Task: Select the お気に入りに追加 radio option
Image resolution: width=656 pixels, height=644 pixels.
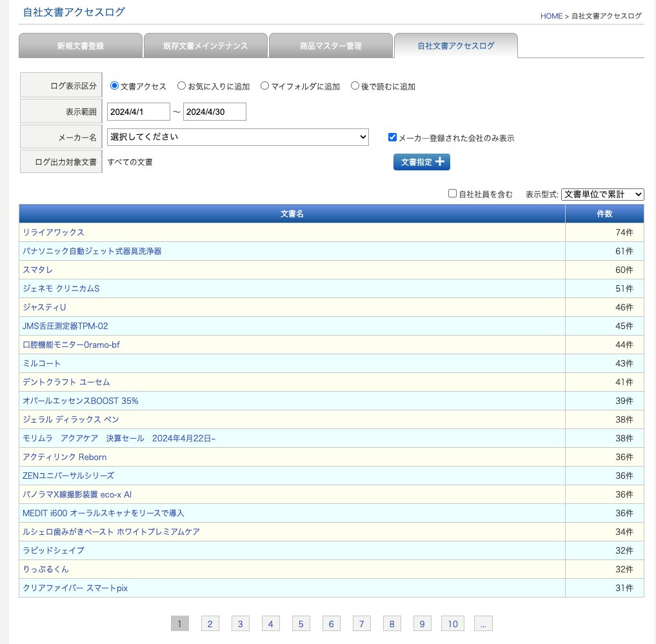Action: pos(181,86)
